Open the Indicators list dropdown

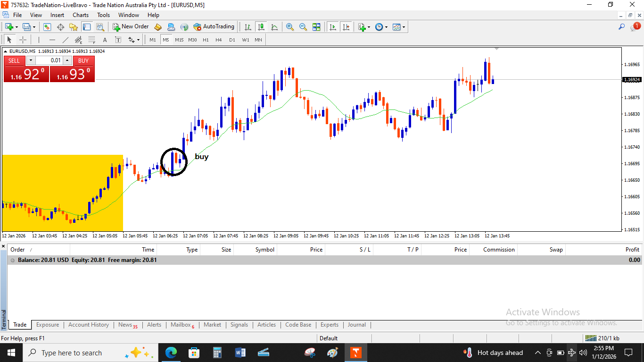tap(364, 27)
